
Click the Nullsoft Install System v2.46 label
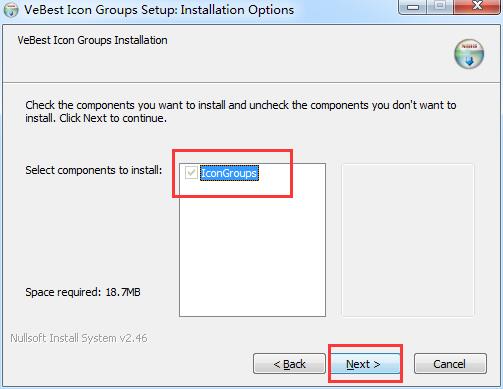click(x=79, y=338)
